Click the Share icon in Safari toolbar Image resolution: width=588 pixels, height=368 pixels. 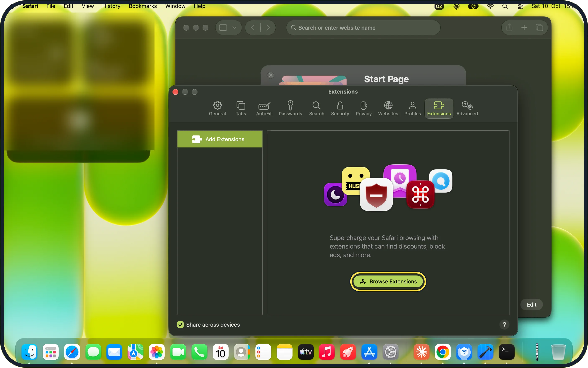coord(509,28)
